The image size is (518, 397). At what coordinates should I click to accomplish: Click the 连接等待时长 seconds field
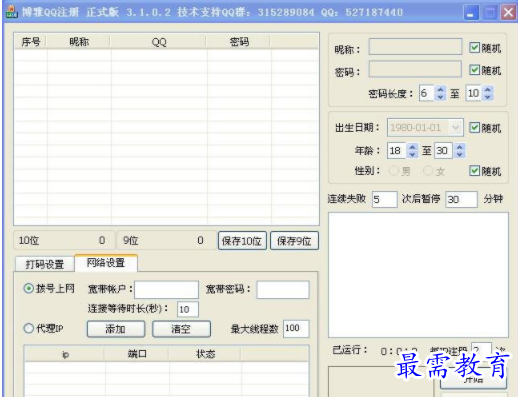188,309
